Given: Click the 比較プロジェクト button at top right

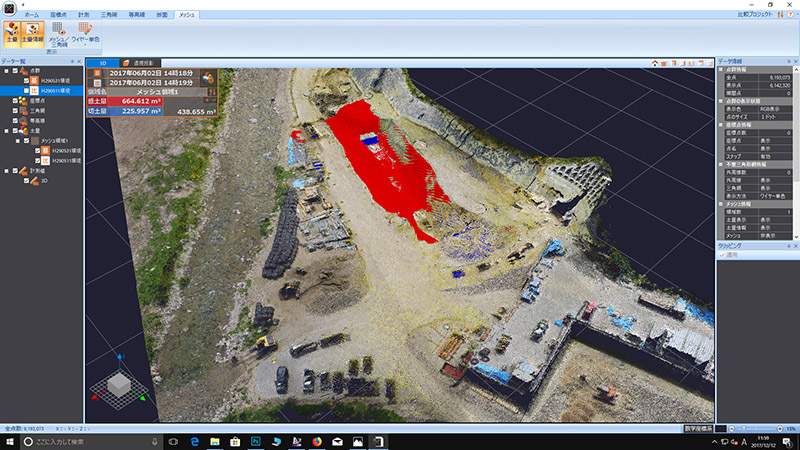Looking at the screenshot, I should coord(755,15).
